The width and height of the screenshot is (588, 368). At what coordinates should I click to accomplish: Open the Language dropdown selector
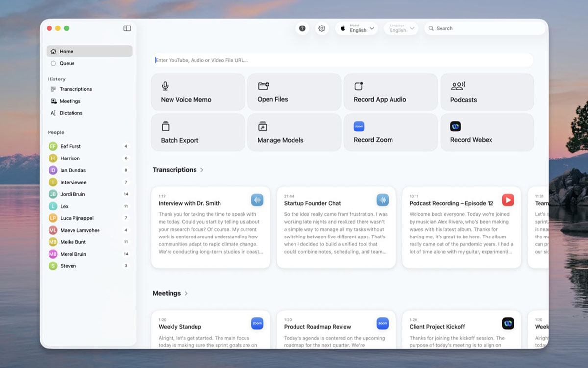pos(401,28)
